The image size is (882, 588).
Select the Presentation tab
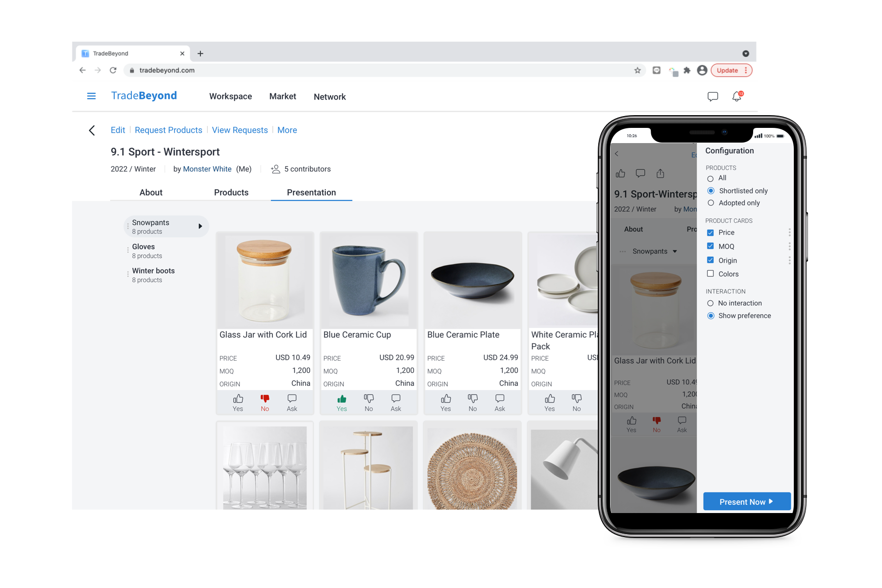point(312,193)
